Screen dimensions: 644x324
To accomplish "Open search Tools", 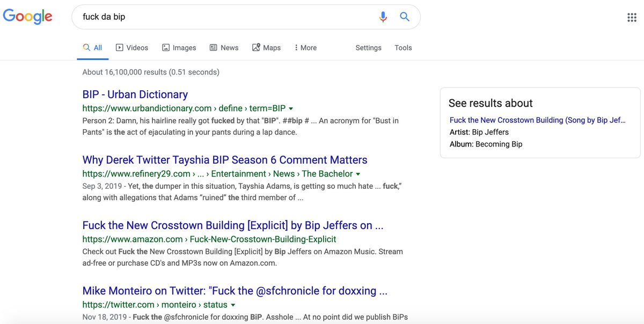I will click(403, 48).
